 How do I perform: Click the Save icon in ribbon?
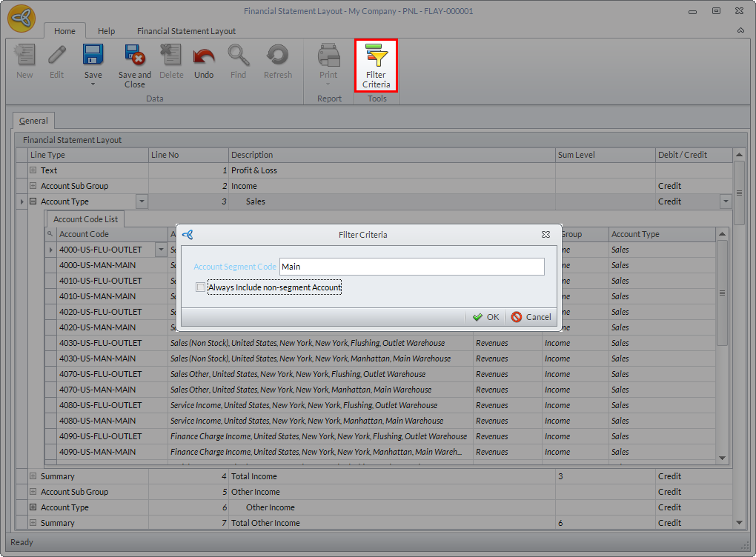tap(93, 56)
